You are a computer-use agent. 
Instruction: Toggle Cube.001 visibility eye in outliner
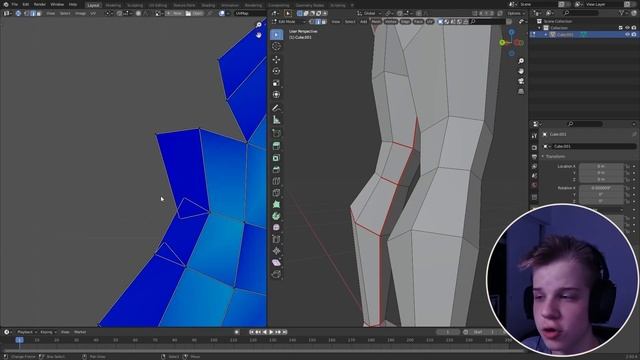pyautogui.click(x=627, y=35)
